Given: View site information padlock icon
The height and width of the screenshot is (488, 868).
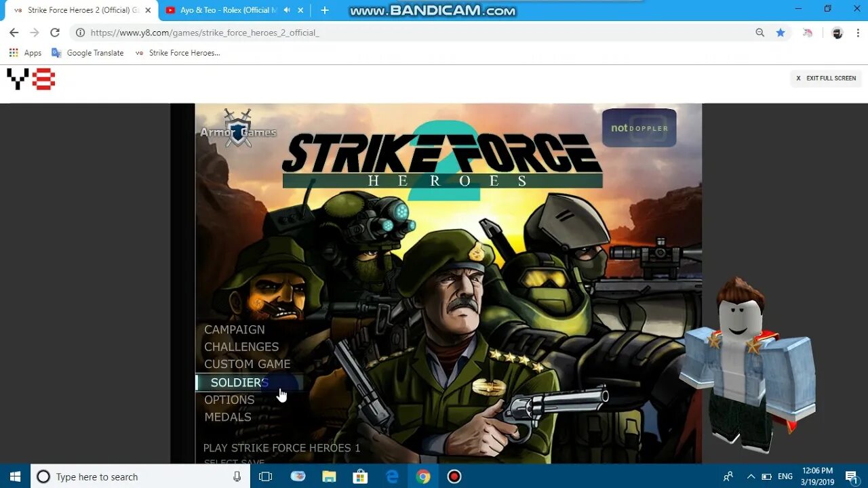Looking at the screenshot, I should tap(80, 33).
